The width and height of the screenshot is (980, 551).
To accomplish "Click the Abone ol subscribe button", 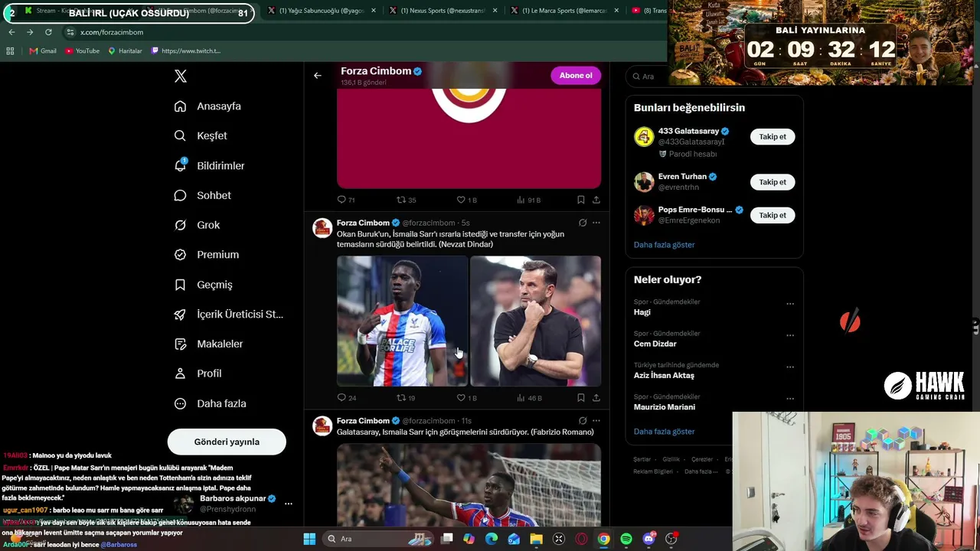I will (576, 75).
